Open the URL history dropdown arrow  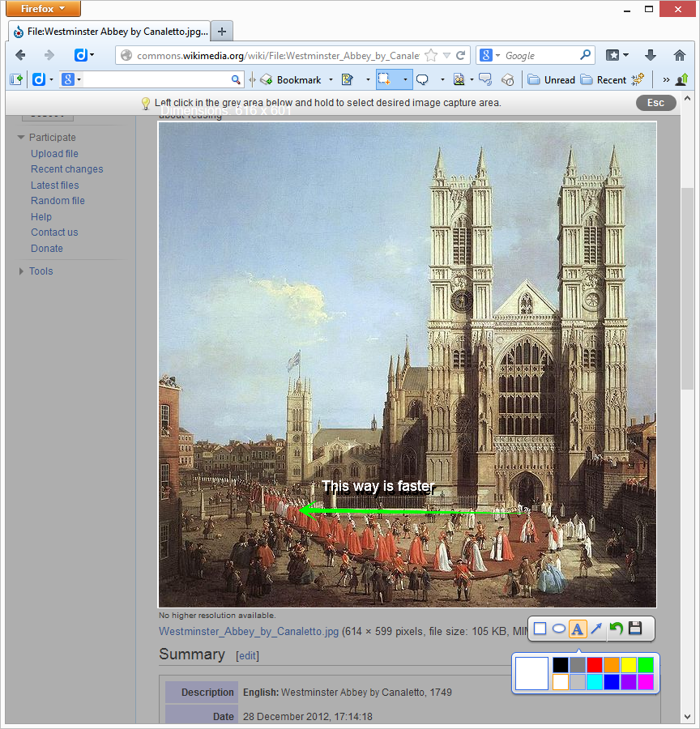pyautogui.click(x=446, y=55)
